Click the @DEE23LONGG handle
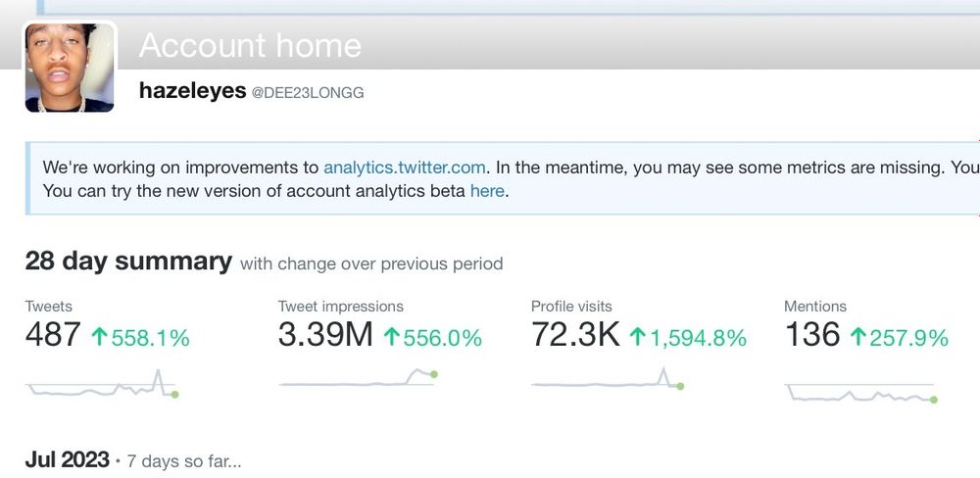The height and width of the screenshot is (478, 980). point(308,93)
